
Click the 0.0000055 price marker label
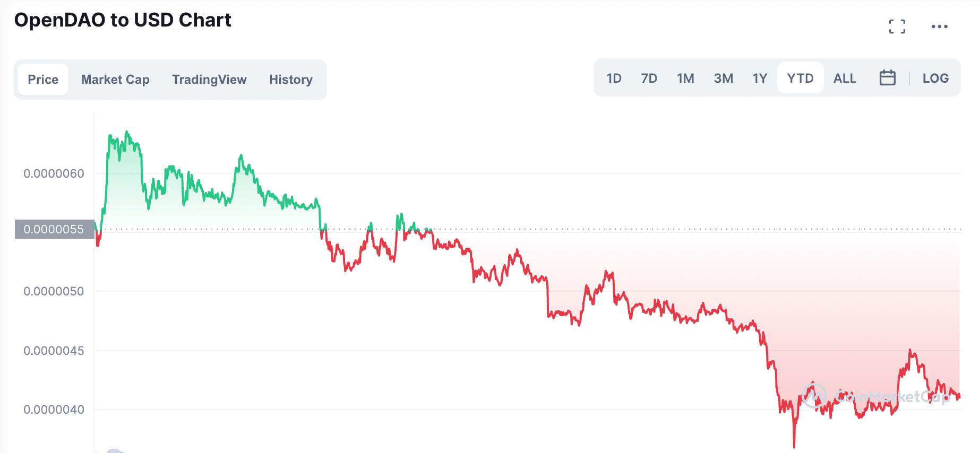[x=54, y=229]
